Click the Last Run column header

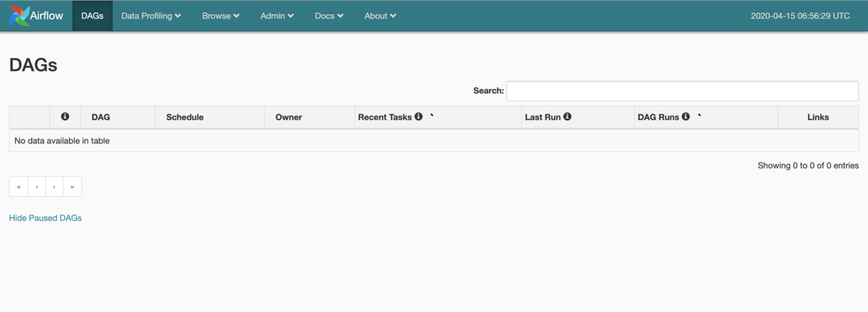point(578,117)
